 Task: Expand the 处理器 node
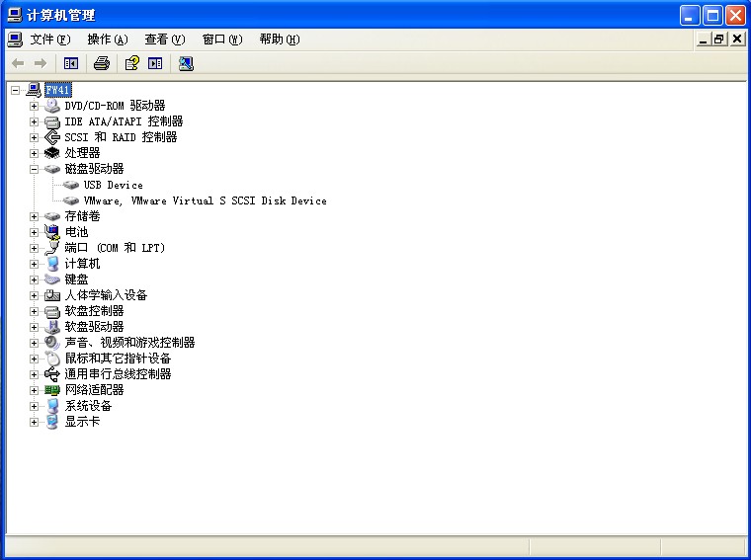[34, 153]
